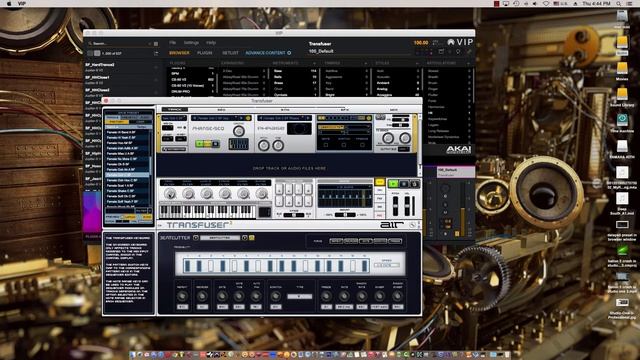The image size is (640, 360).
Task: Open Finder from the Dock
Action: [x=133, y=355]
